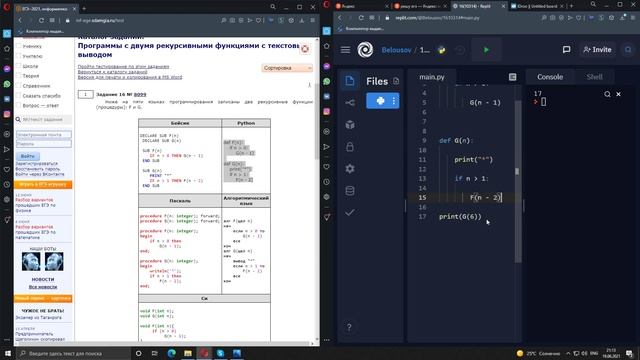
Task: Run the code with the green play button
Action: (486, 50)
